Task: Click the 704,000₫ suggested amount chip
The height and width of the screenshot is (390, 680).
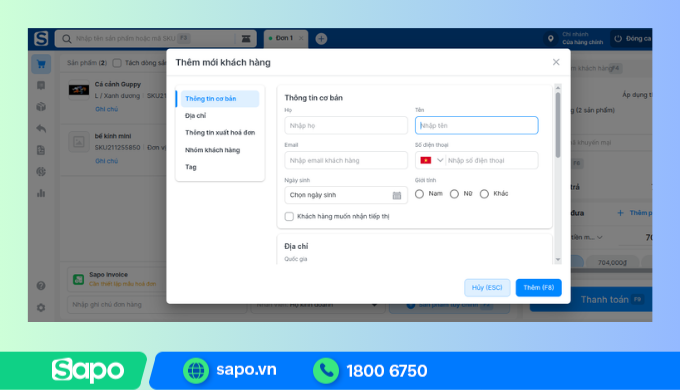Action: tap(612, 262)
